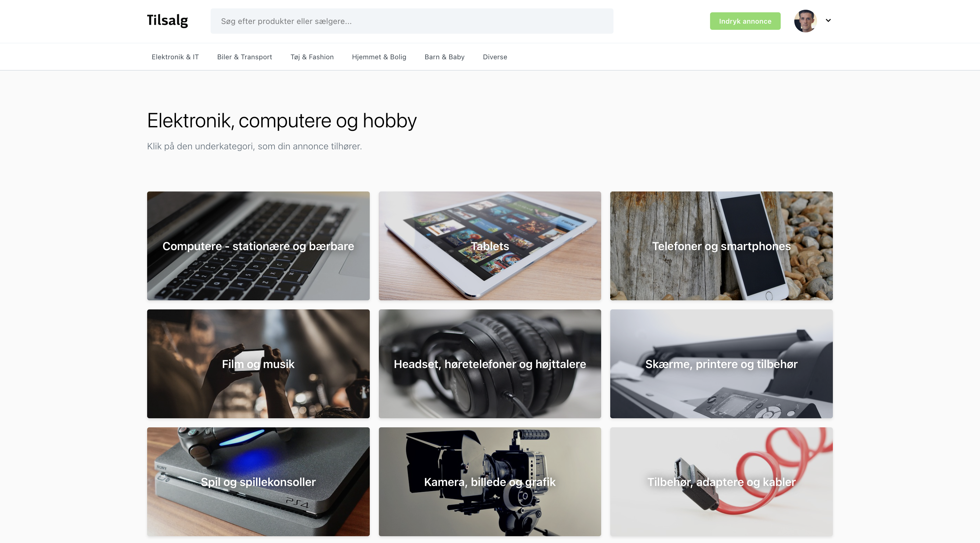This screenshot has height=543, width=980.
Task: Select Skærme, printere og tilbehør tile
Action: (x=721, y=364)
